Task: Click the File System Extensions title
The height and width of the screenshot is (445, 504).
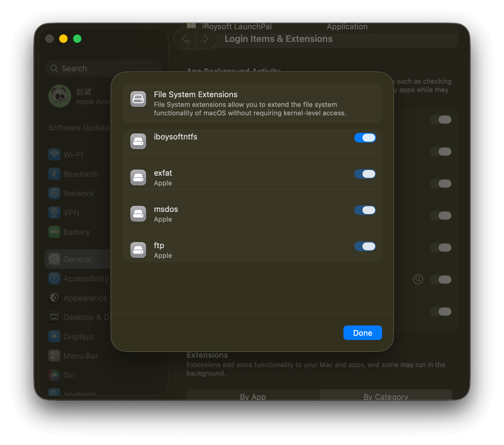Action: [196, 94]
